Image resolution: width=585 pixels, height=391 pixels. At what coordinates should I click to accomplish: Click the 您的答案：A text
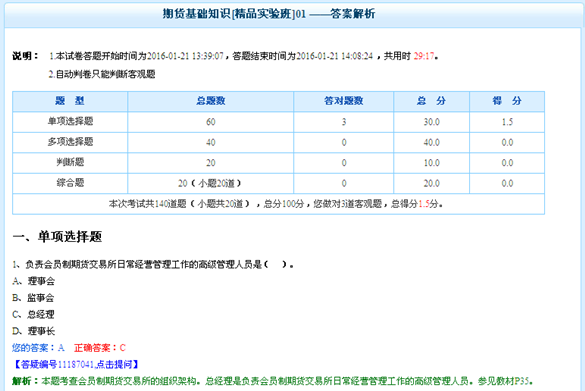38,348
